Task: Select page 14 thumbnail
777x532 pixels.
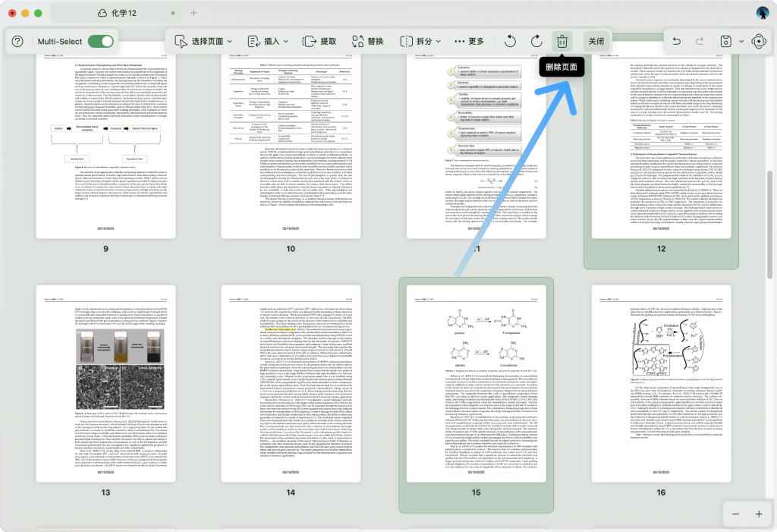Action: coord(291,383)
